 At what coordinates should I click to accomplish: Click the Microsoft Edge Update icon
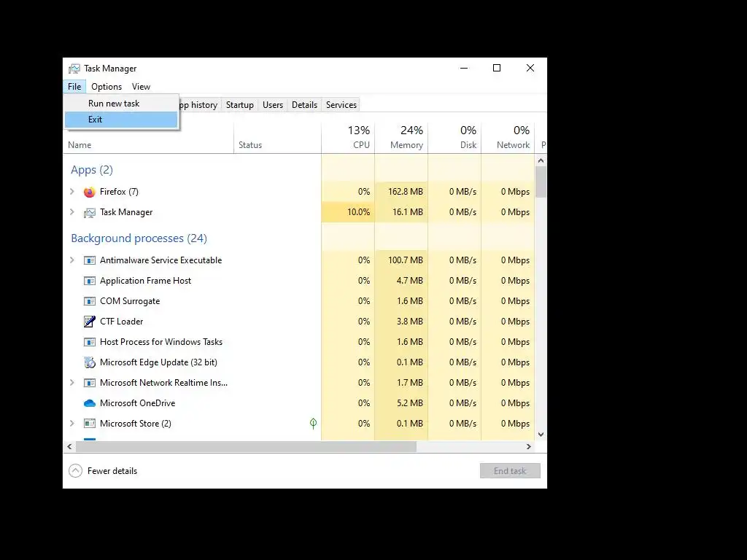pyautogui.click(x=89, y=362)
